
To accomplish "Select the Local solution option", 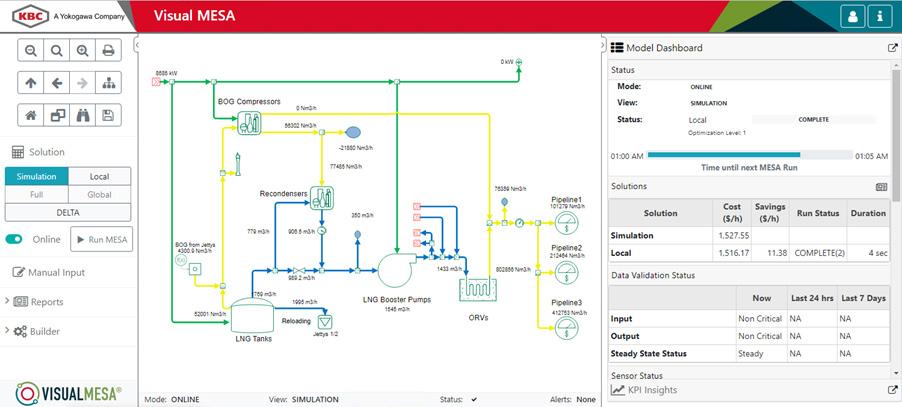I will 100,176.
